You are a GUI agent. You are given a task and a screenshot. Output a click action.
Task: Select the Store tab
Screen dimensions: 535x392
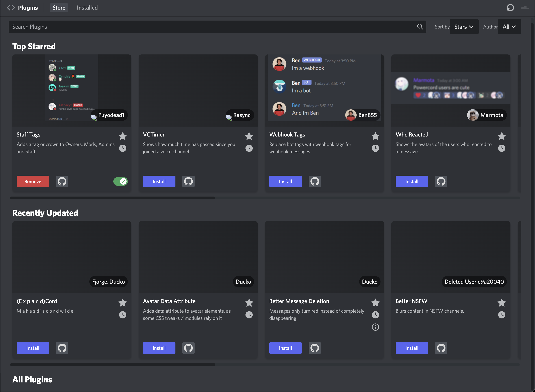pyautogui.click(x=59, y=7)
